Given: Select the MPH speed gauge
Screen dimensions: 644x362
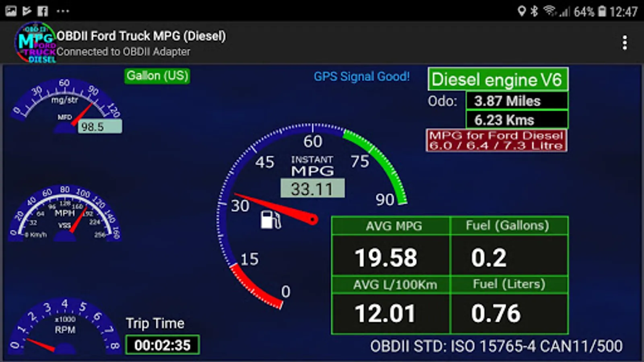Looking at the screenshot, I should tap(65, 213).
